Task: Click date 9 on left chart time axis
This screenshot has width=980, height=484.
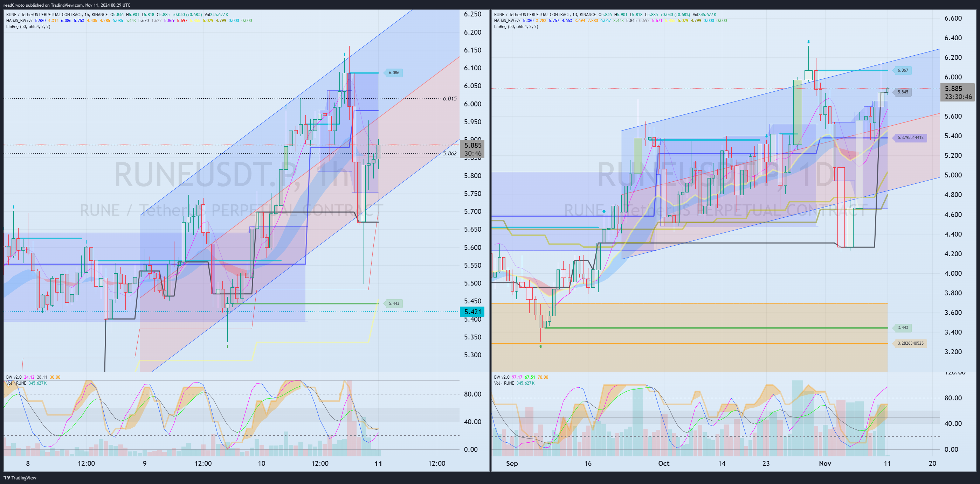Action: (x=145, y=463)
